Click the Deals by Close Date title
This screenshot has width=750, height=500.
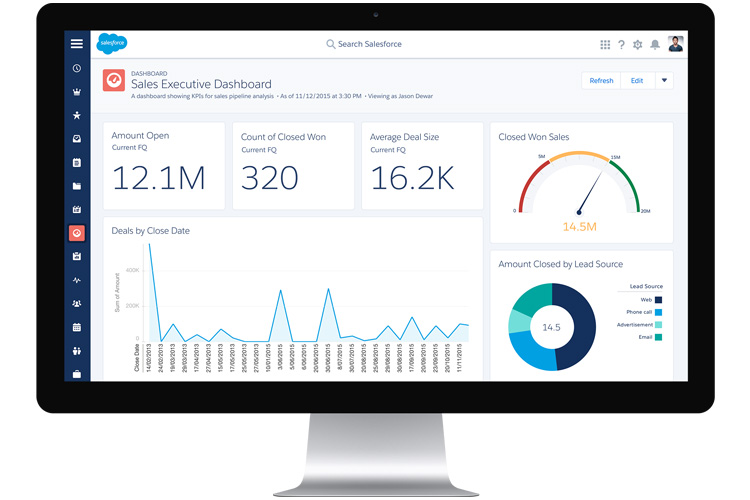pos(151,231)
